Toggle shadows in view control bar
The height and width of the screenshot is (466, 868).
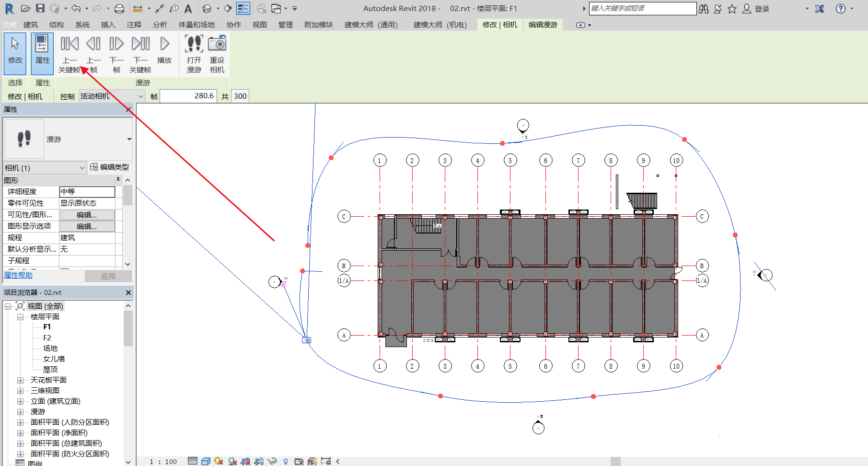point(232,461)
